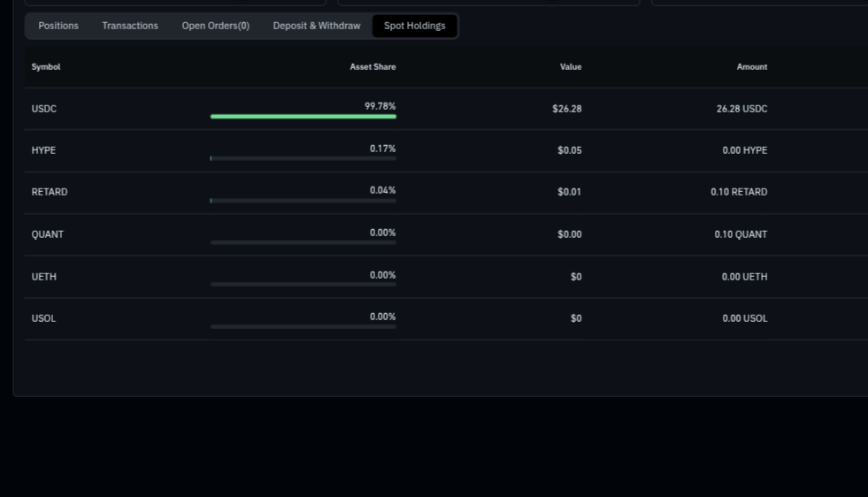Click the QUANT asset share bar
868x497 pixels.
(303, 242)
